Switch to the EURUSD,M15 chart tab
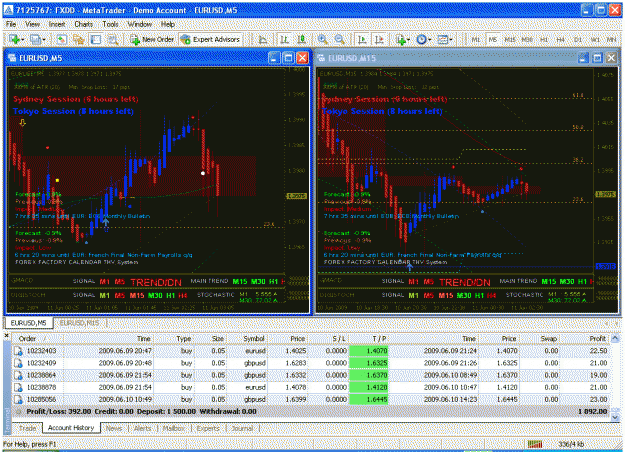The image size is (625, 452). (79, 323)
